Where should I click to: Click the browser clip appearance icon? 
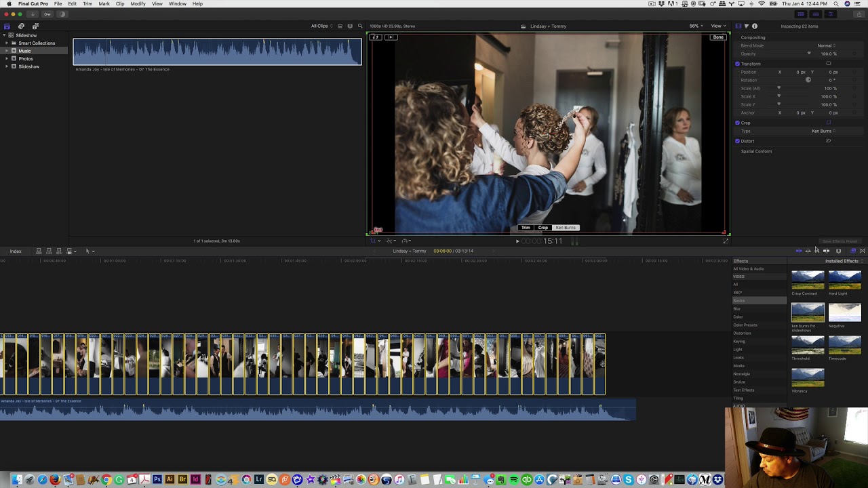tap(350, 26)
